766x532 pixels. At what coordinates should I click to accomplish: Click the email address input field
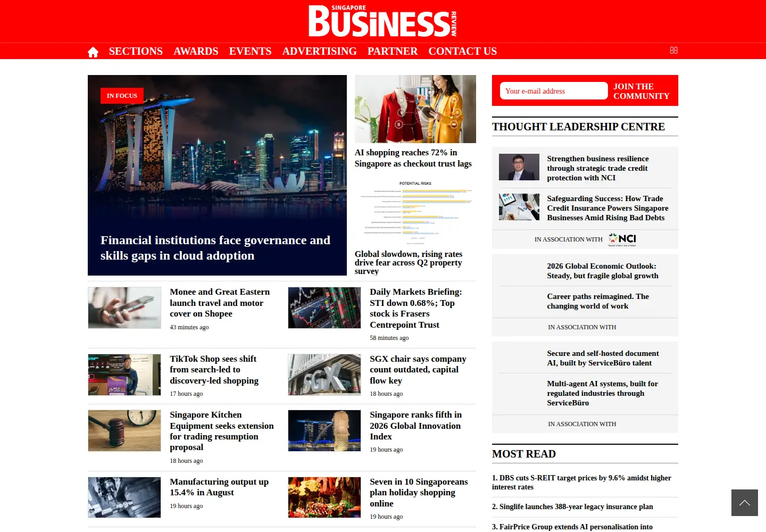point(554,91)
